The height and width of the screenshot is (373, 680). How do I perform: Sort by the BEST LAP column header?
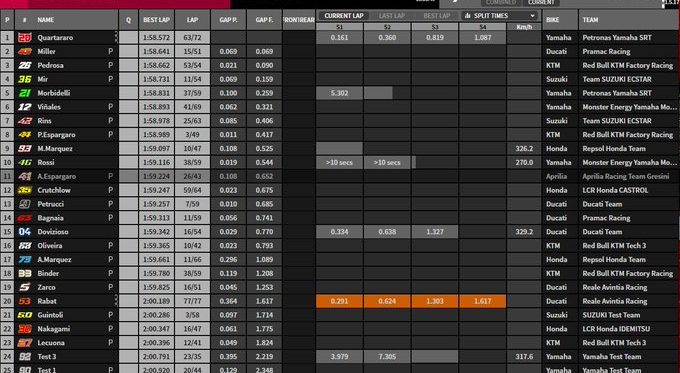point(157,20)
